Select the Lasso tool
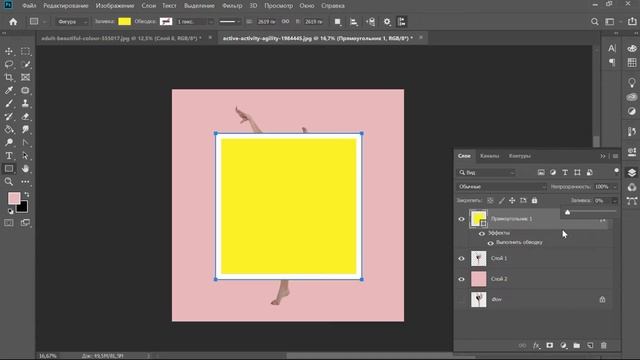Screen dimensions: 640x360 pos(9,64)
